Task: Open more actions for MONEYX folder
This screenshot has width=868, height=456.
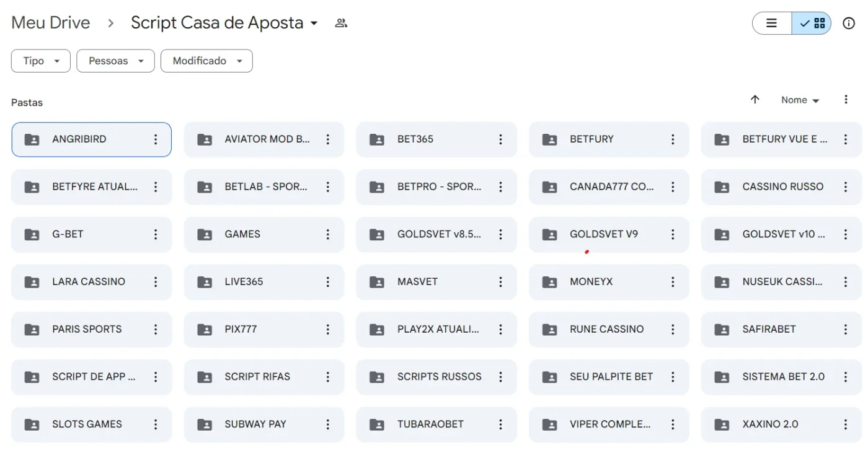Action: (x=673, y=282)
